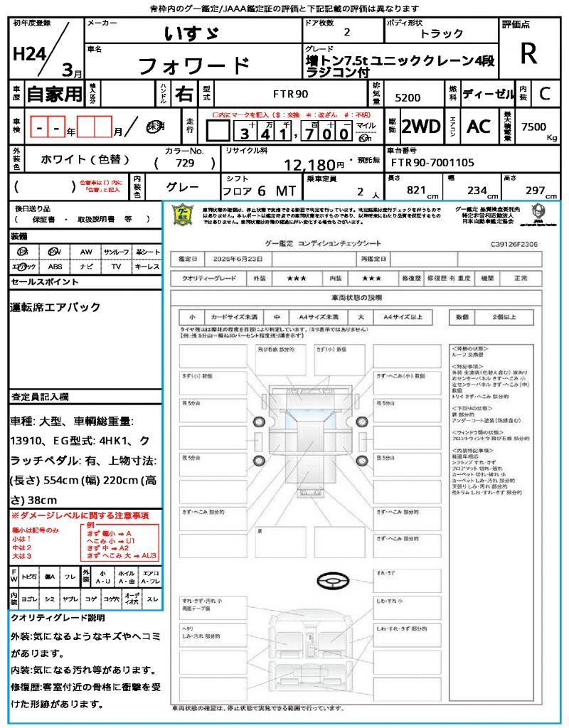Click the circled エアバック equipment cell
569x728 pixels.
tap(23, 267)
